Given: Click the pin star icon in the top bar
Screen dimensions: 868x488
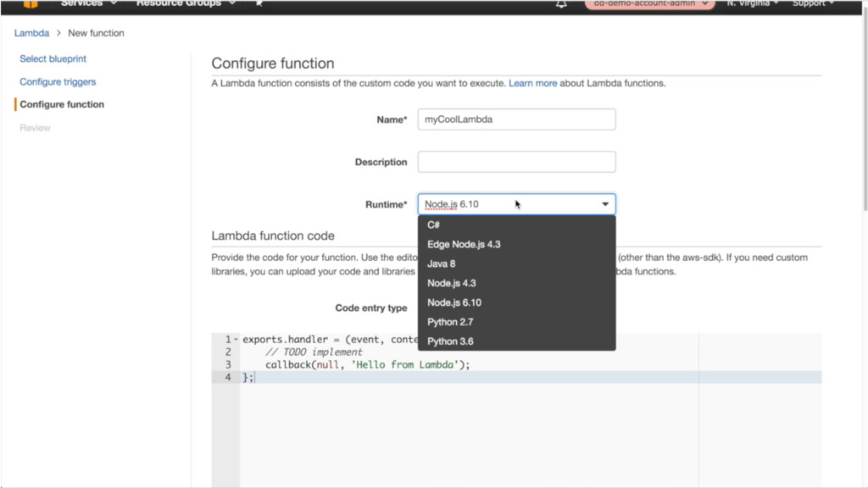Looking at the screenshot, I should (x=259, y=4).
